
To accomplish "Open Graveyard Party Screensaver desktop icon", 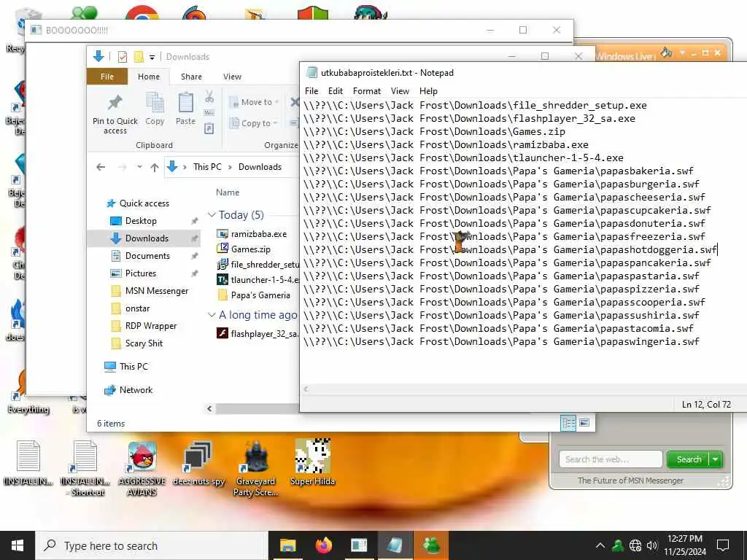I will point(255,469).
